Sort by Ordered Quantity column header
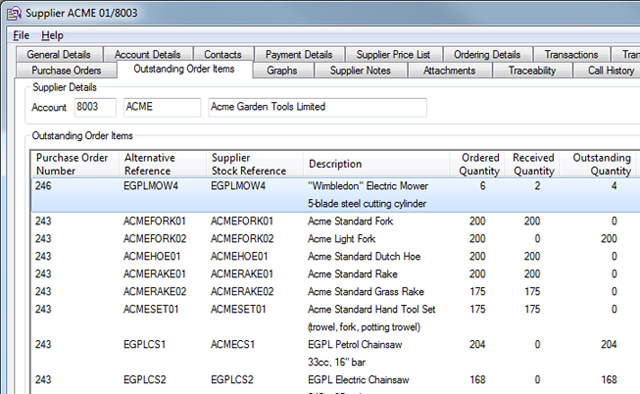The image size is (640, 394). coord(477,164)
